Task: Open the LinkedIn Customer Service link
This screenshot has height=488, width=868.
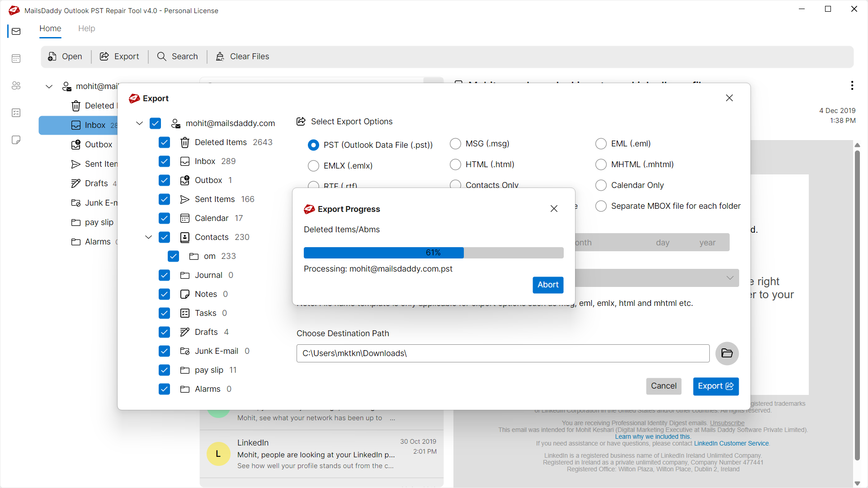Action: click(x=731, y=444)
